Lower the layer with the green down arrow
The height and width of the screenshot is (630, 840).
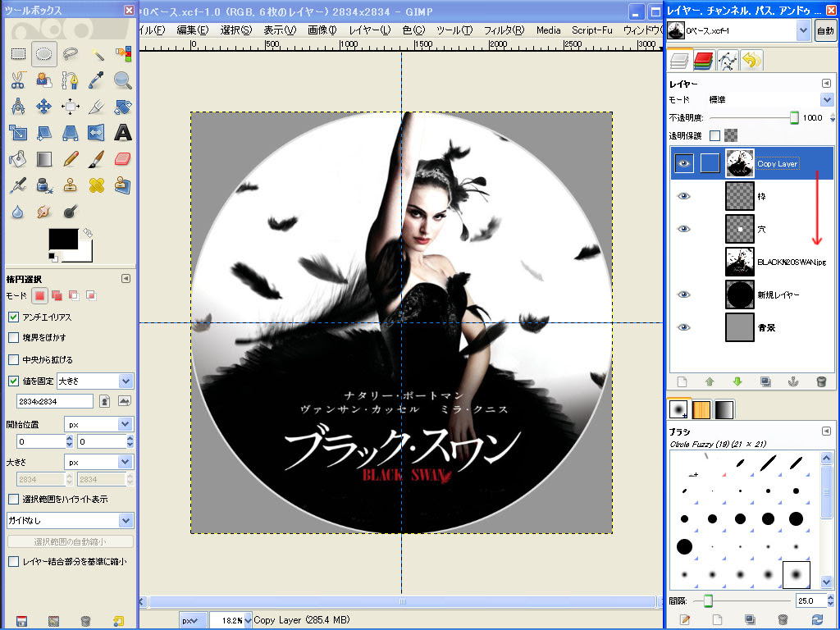737,381
